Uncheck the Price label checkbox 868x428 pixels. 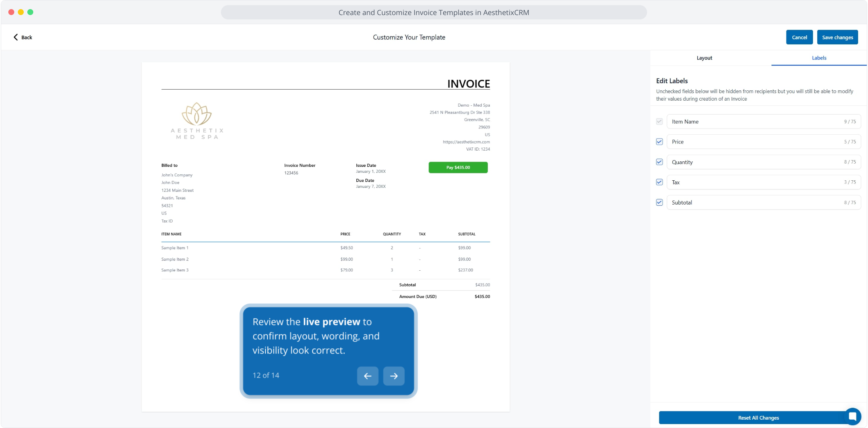coord(659,142)
